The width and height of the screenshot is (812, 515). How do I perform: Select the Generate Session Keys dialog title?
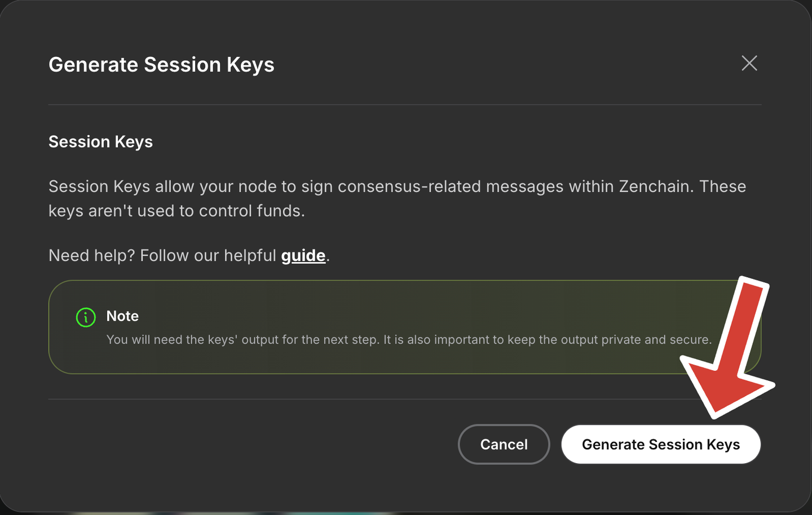(162, 64)
